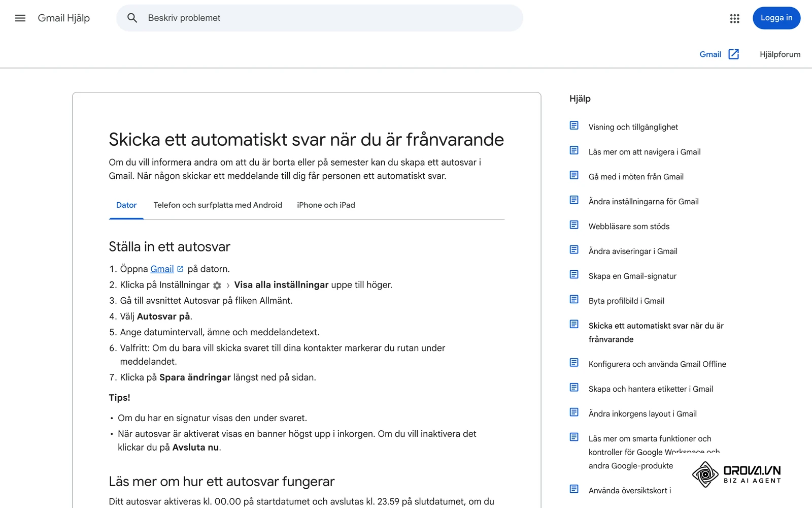This screenshot has height=508, width=812.
Task: Open the Google apps grid
Action: (734, 18)
